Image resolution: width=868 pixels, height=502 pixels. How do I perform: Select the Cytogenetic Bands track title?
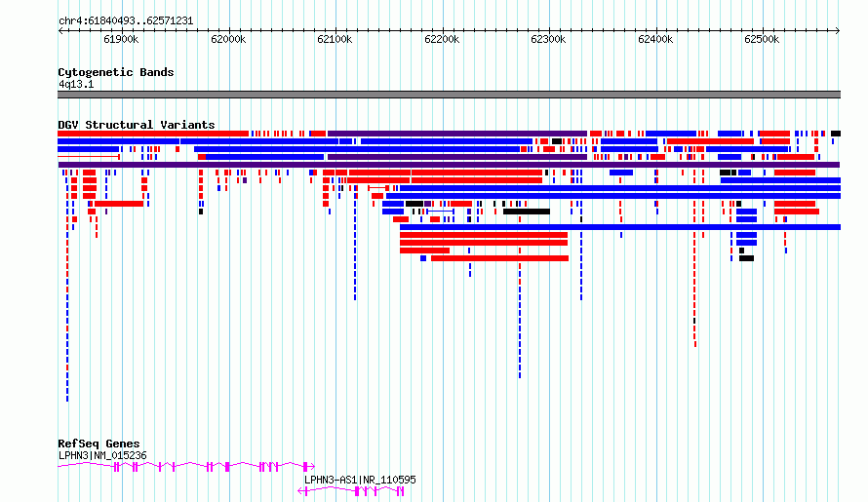[x=116, y=72]
